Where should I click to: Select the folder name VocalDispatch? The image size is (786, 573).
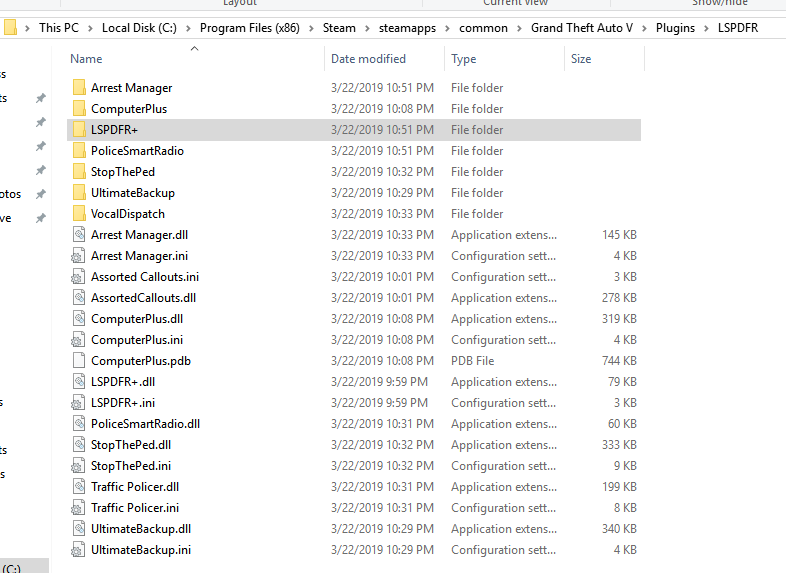pyautogui.click(x=128, y=214)
